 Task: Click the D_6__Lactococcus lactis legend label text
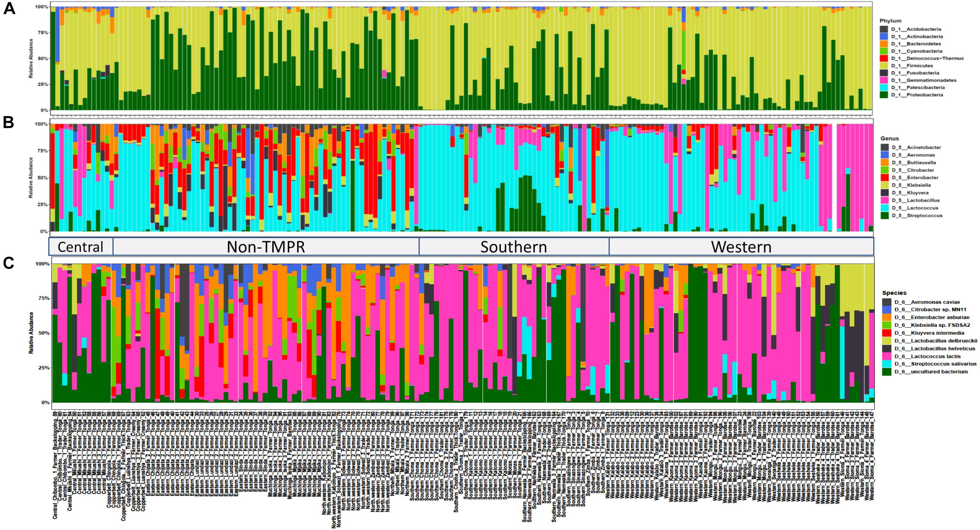[x=927, y=356]
